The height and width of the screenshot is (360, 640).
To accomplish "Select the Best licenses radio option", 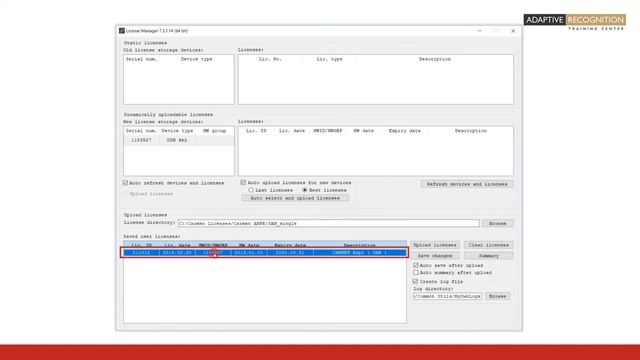I will (x=304, y=190).
